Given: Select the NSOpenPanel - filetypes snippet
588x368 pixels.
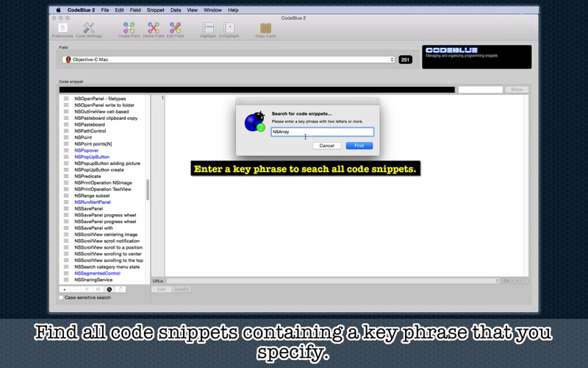Looking at the screenshot, I should pos(100,99).
